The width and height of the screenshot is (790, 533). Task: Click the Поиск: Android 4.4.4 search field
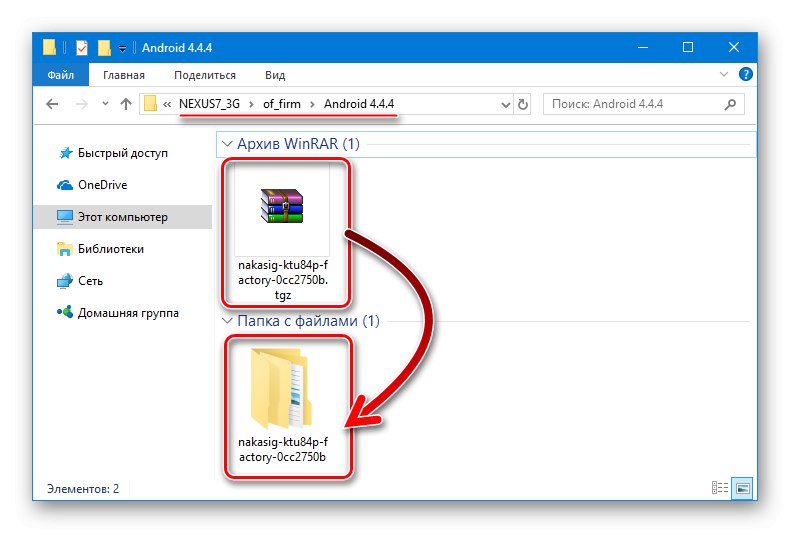click(643, 104)
